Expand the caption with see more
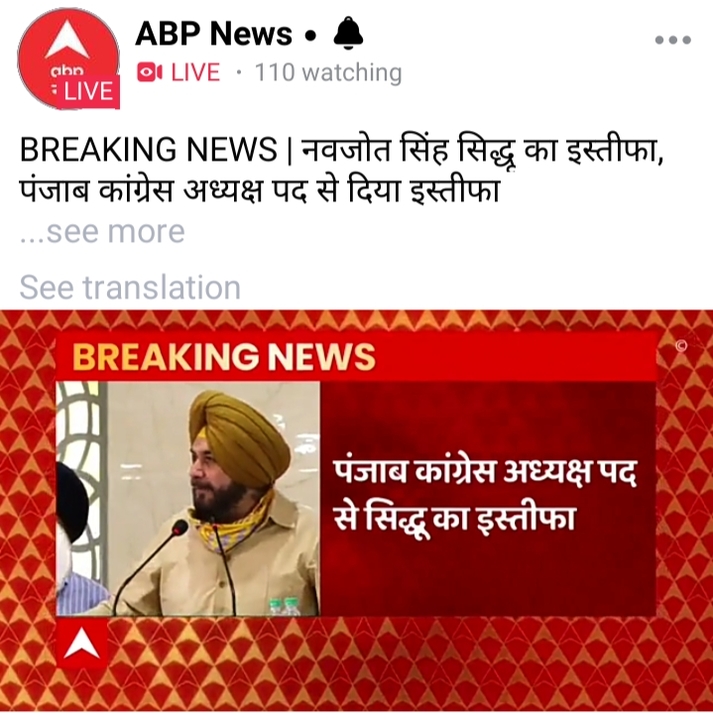 [102, 231]
